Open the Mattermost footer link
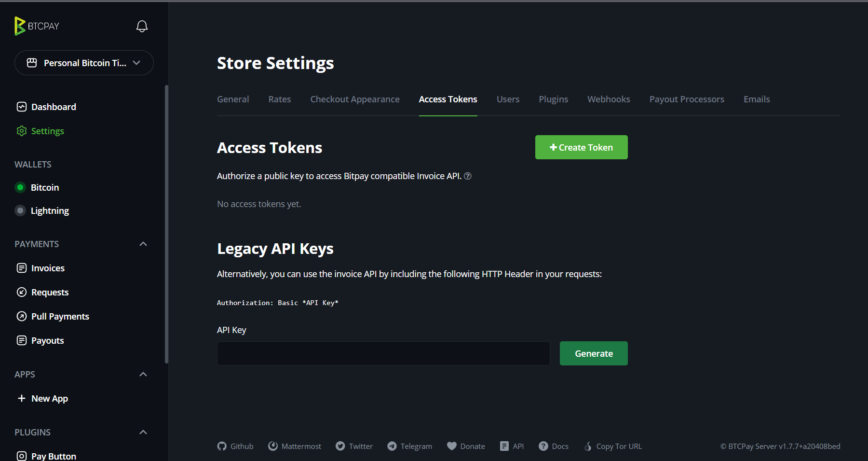868x461 pixels. (x=295, y=446)
